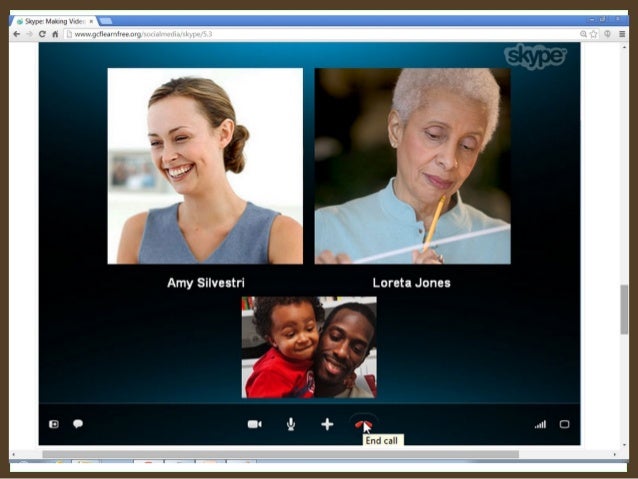The image size is (638, 479).
Task: Click the scroll up arrow at right
Action: click(624, 47)
